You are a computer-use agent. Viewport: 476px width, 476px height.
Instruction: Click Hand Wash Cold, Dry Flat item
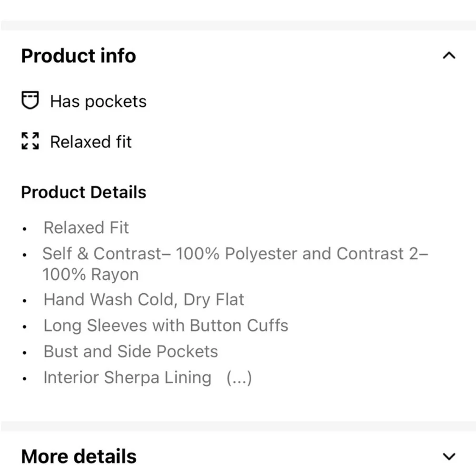pos(144,300)
